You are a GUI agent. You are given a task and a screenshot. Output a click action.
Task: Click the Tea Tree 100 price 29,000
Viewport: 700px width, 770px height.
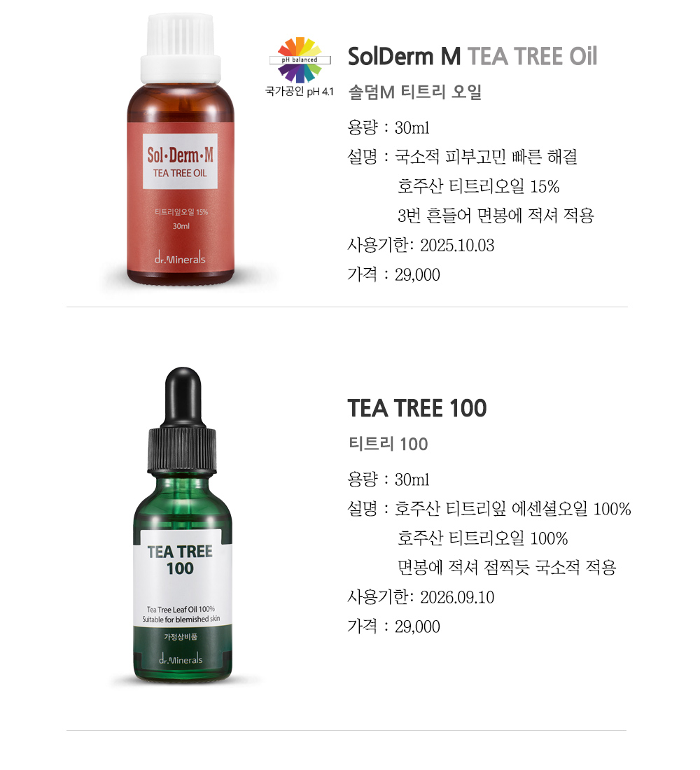pos(417,626)
